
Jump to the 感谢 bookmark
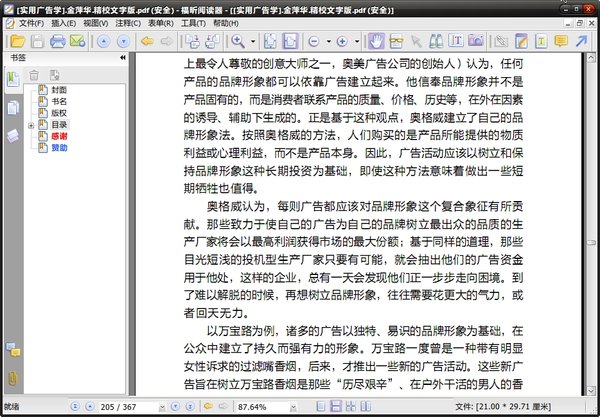[60, 135]
